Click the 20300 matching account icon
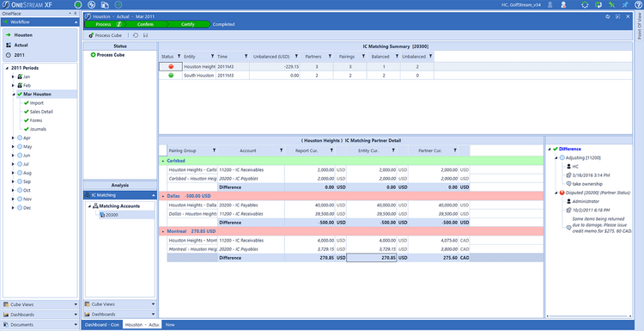The image size is (644, 331). [x=102, y=215]
